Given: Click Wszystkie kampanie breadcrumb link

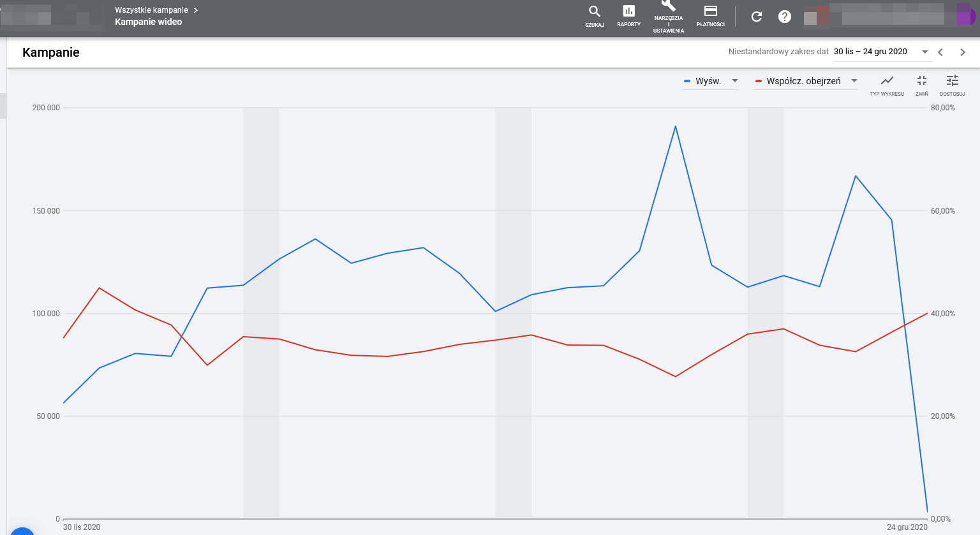Looking at the screenshot, I should [151, 10].
